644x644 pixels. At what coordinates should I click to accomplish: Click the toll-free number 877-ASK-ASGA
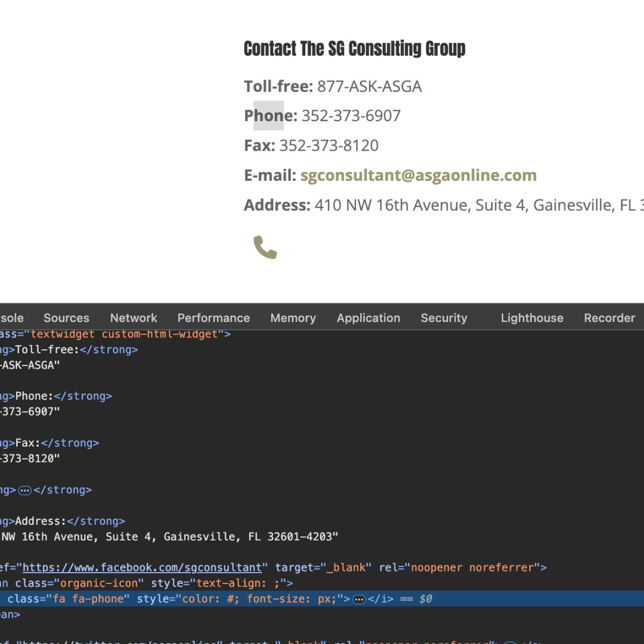pyautogui.click(x=369, y=86)
